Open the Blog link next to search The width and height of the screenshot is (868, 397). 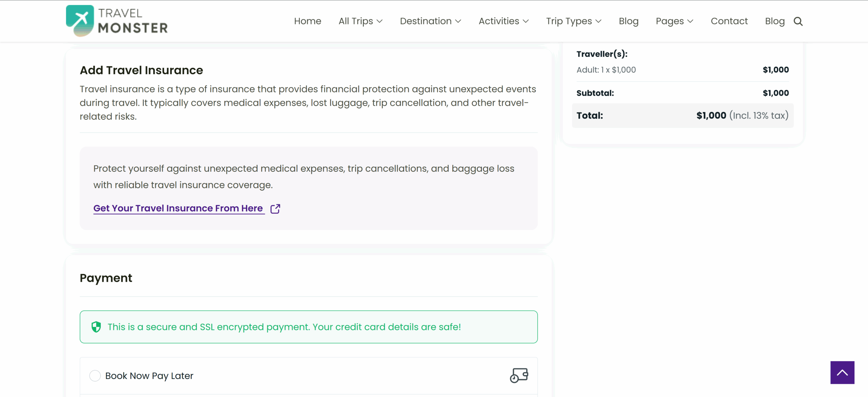tap(775, 21)
